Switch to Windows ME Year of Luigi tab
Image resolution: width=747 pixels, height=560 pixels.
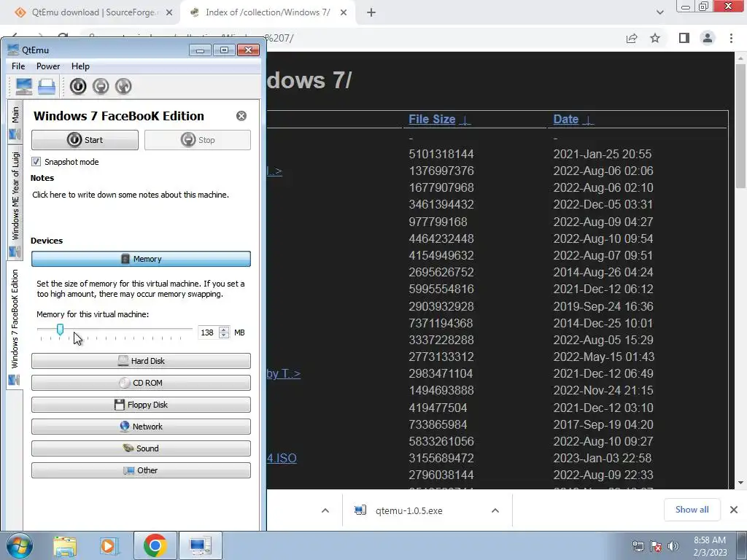pyautogui.click(x=15, y=201)
